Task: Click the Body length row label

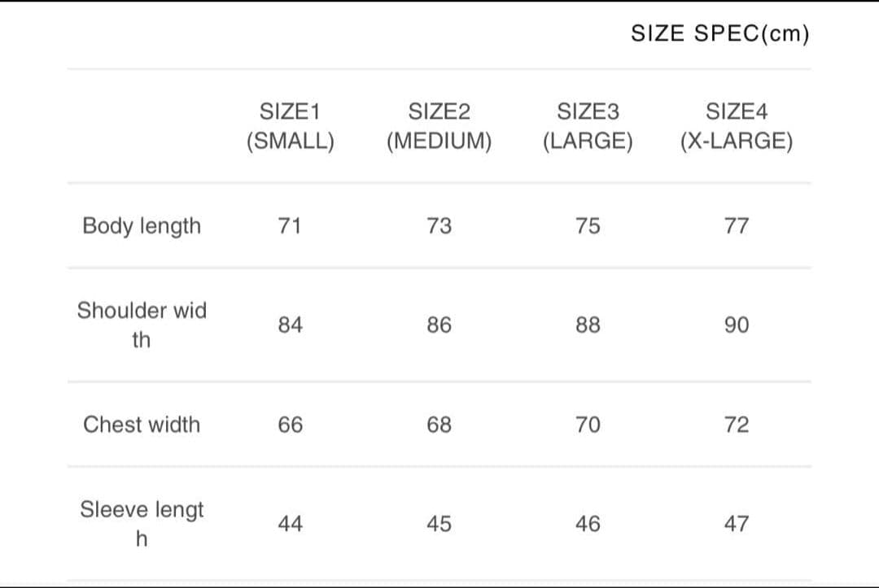Action: pyautogui.click(x=142, y=226)
